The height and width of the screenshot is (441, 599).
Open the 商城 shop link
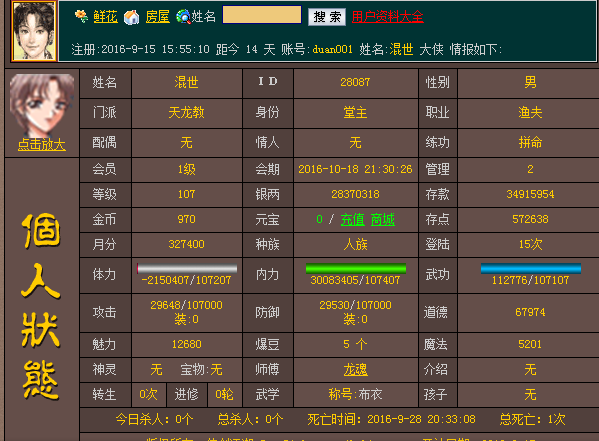pos(382,219)
